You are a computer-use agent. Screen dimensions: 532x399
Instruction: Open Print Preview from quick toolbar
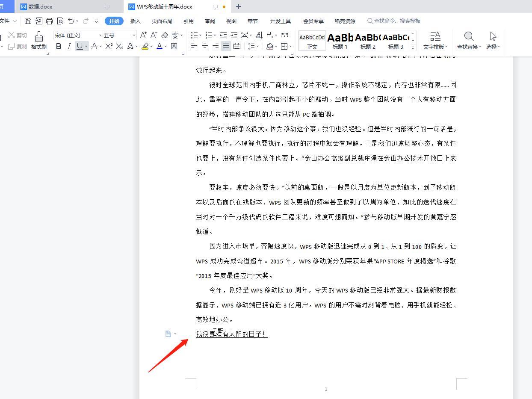(x=60, y=21)
